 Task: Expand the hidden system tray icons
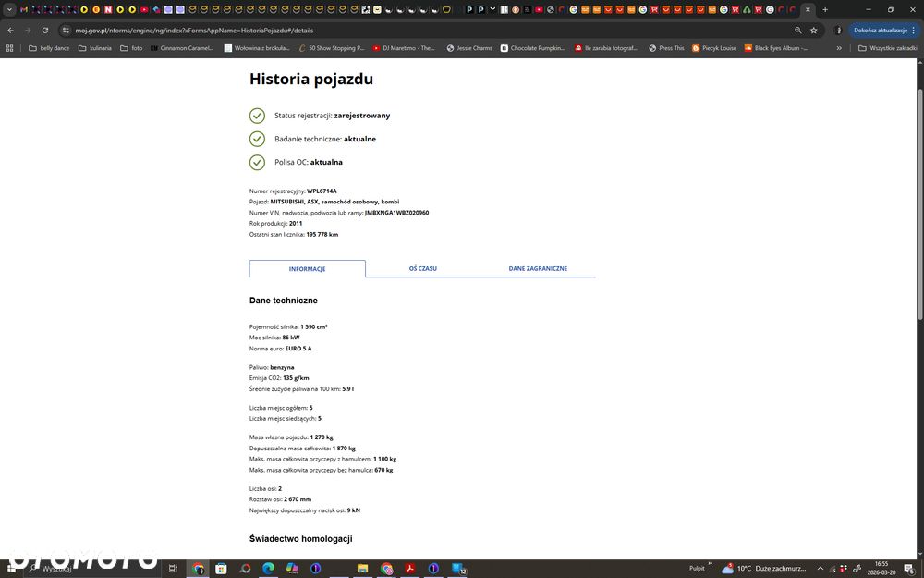click(x=820, y=569)
